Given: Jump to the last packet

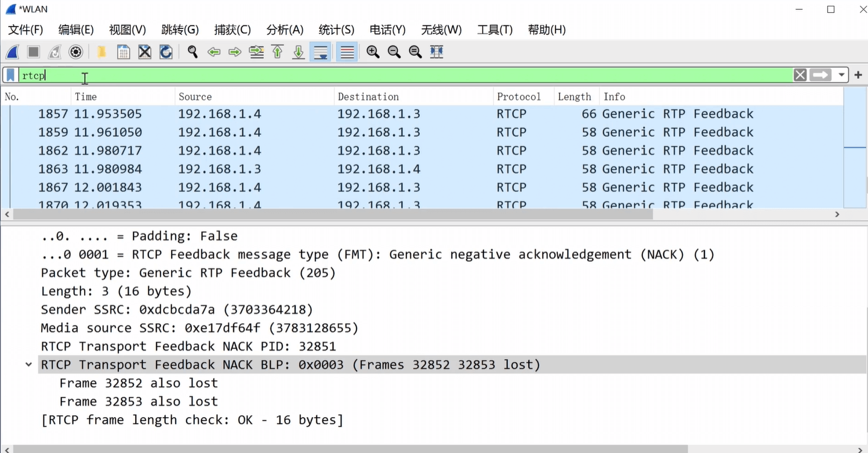Looking at the screenshot, I should click(x=299, y=52).
